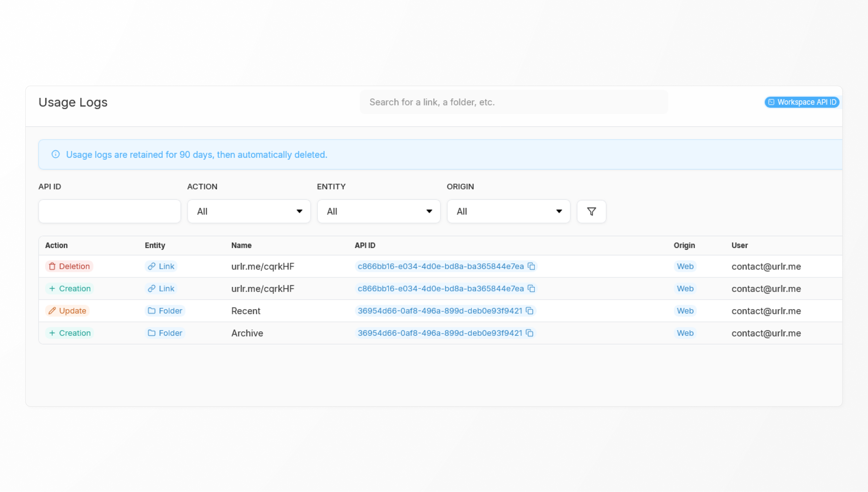
Task: Click the funnel filter icon button
Action: tap(591, 211)
